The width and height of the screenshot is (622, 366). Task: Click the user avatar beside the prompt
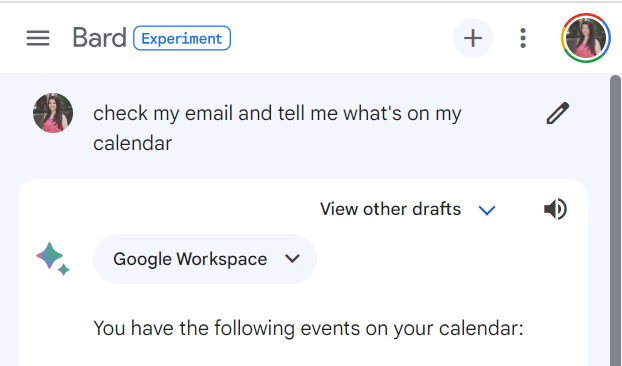pos(53,113)
